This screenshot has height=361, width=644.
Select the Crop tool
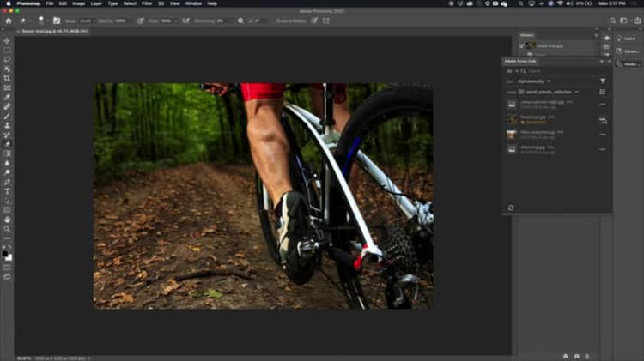pos(7,78)
